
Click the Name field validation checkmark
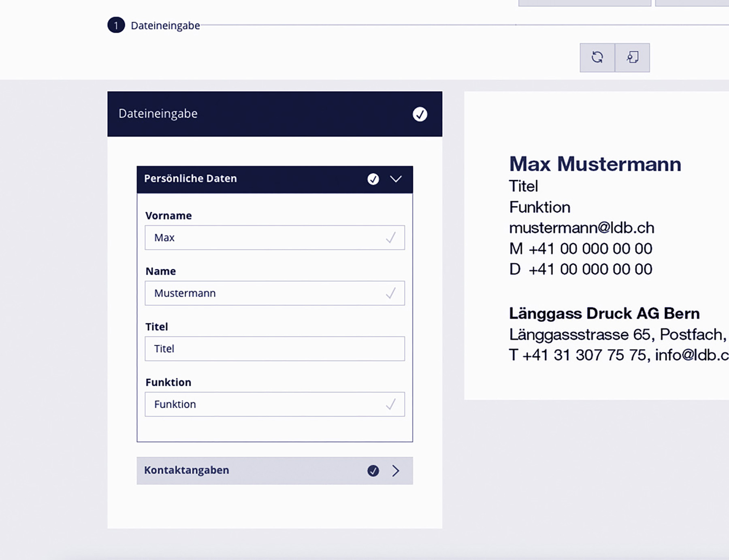tap(391, 293)
